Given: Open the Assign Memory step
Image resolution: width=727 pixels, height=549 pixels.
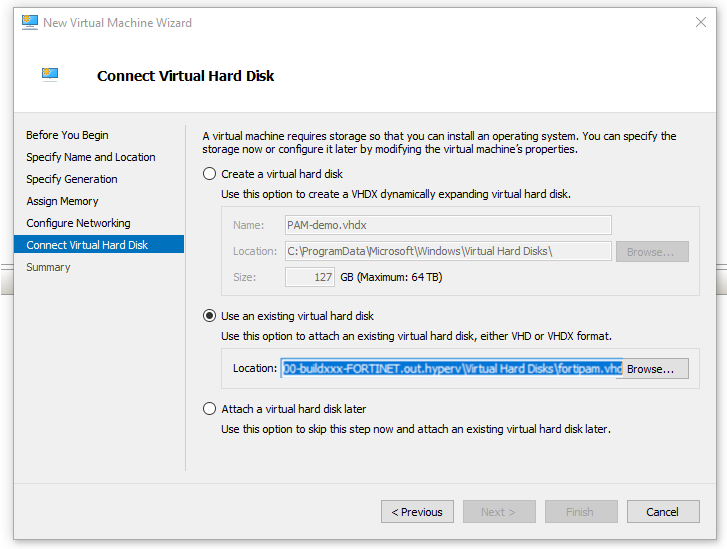Looking at the screenshot, I should (x=62, y=201).
